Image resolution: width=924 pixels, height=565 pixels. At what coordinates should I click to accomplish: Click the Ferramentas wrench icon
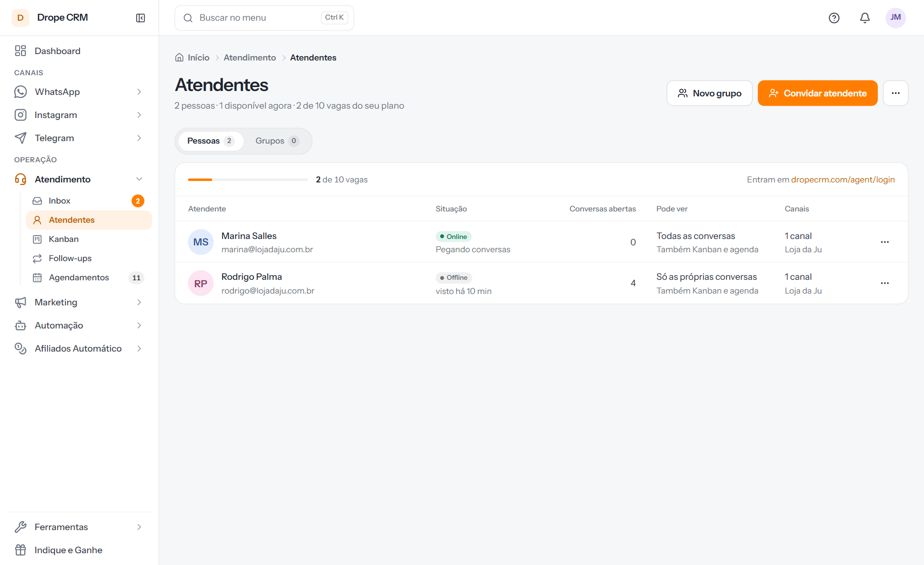click(21, 527)
